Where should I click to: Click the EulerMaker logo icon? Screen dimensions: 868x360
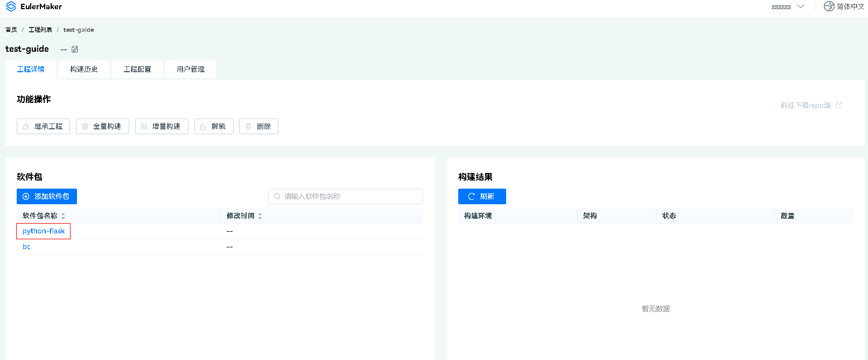[11, 6]
